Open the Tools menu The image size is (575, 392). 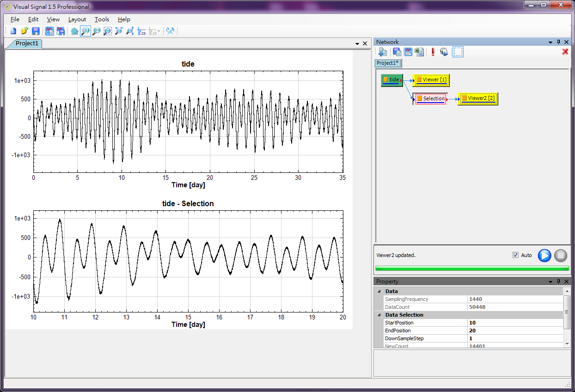tap(102, 19)
